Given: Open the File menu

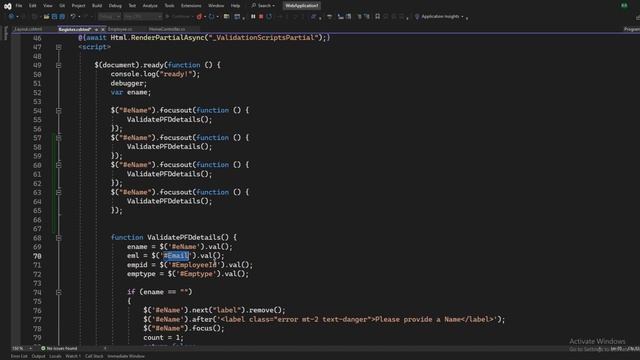Looking at the screenshot, I should [19, 6].
